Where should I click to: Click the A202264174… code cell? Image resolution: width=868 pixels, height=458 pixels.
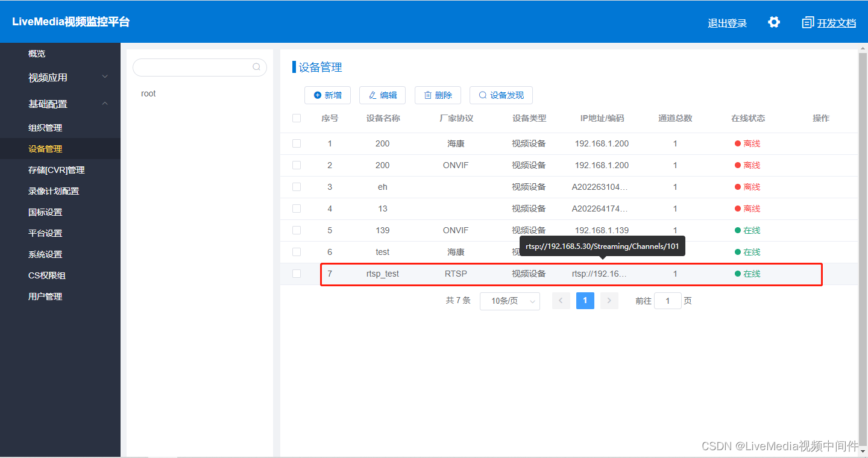pos(600,209)
